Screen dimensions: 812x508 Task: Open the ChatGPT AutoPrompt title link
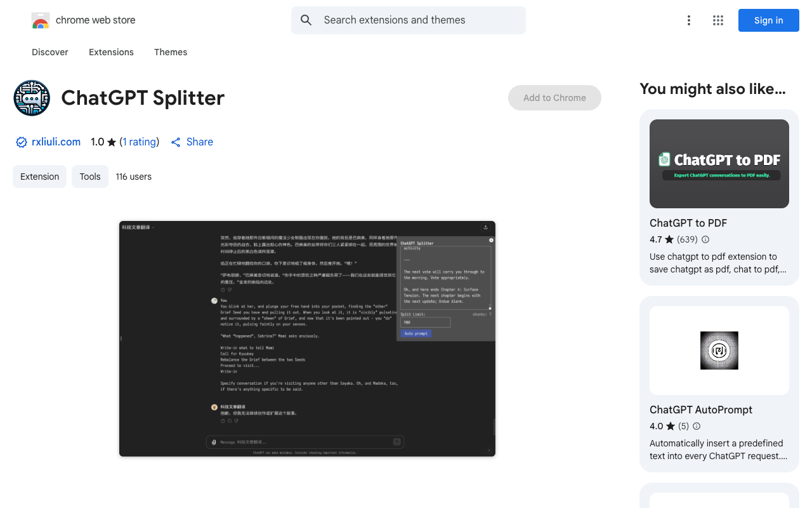pos(701,410)
